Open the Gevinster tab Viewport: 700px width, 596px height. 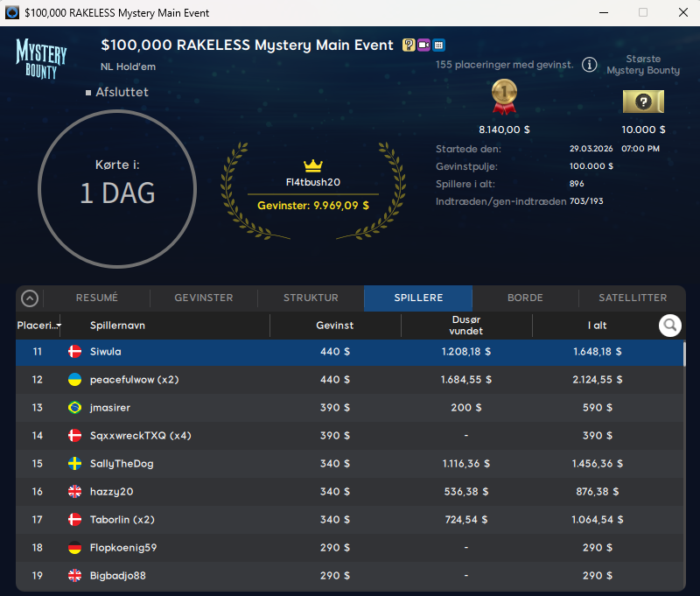point(204,298)
